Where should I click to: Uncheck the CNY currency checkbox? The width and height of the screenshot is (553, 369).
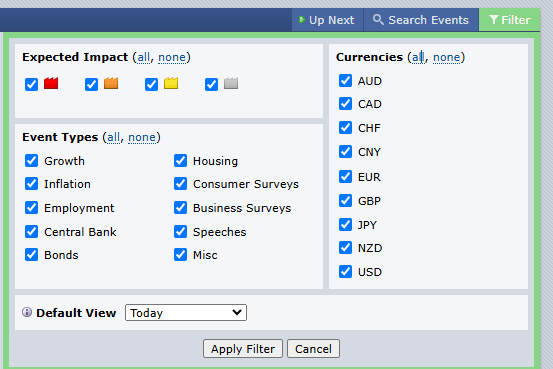(345, 152)
